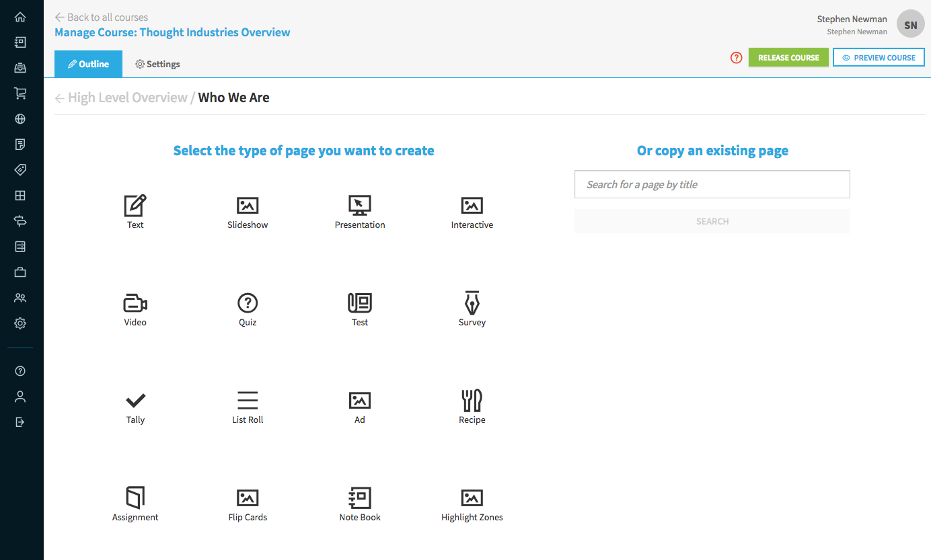Add a Note Book page

point(360,498)
